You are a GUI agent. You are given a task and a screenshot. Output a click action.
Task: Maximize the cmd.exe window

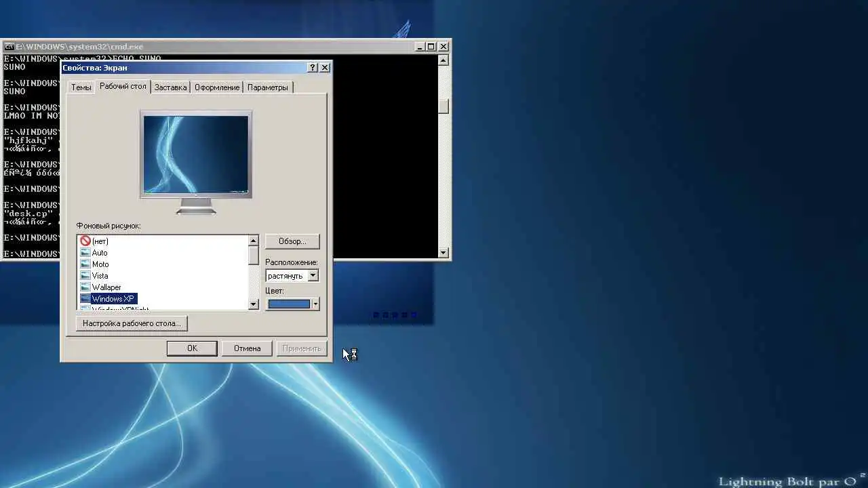point(431,47)
